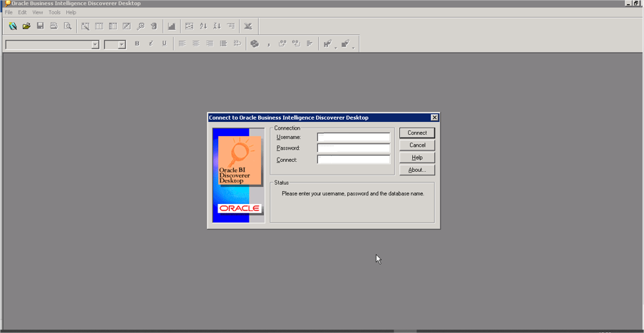Open the Tools menu
The width and height of the screenshot is (644, 333).
(55, 13)
